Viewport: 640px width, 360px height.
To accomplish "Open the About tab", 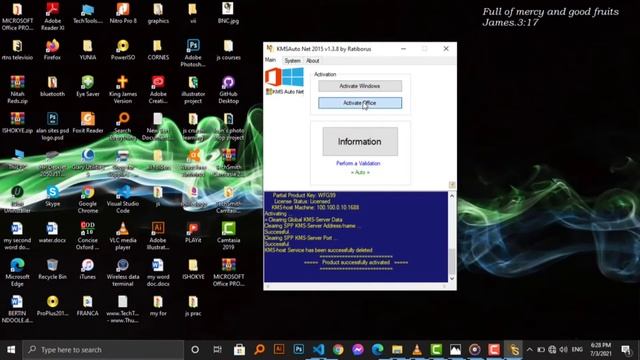I will 313,61.
